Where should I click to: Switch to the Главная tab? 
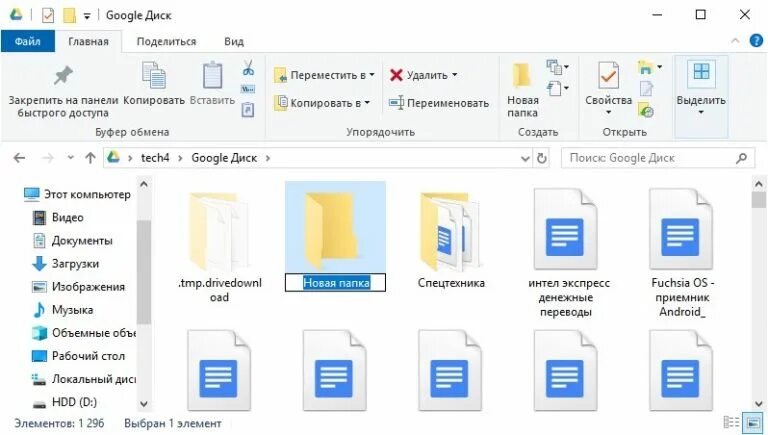[x=88, y=41]
